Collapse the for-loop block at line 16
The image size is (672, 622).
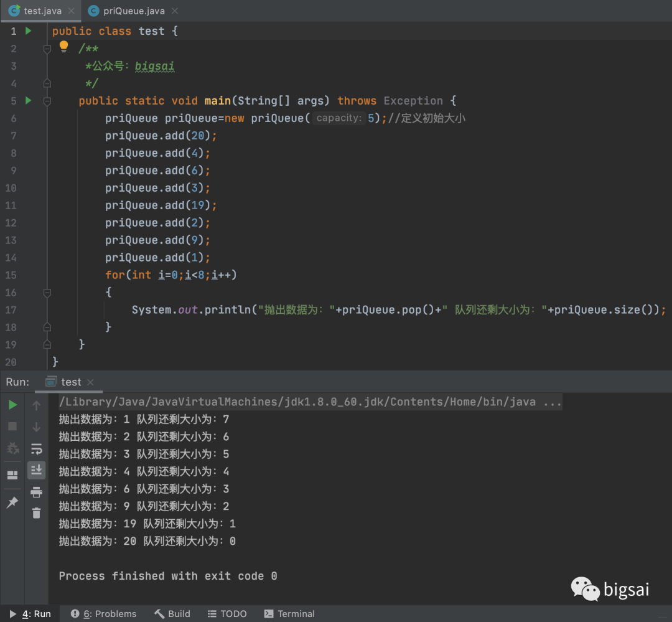click(x=47, y=293)
